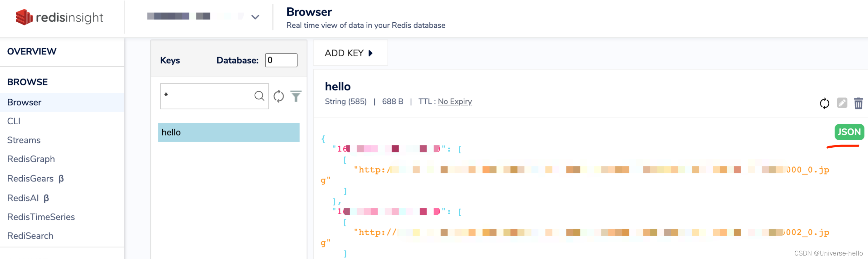This screenshot has height=259, width=868.
Task: Refresh the keys list
Action: 279,96
